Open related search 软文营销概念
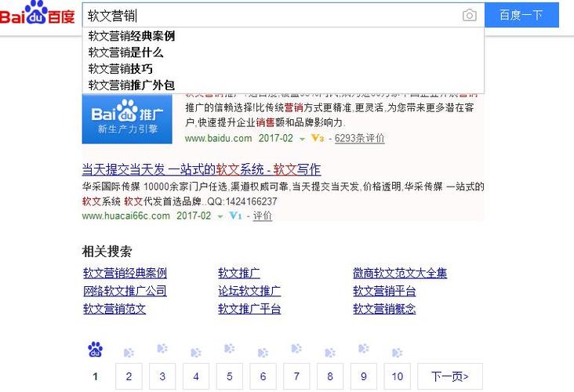The image size is (574, 392). pos(384,309)
